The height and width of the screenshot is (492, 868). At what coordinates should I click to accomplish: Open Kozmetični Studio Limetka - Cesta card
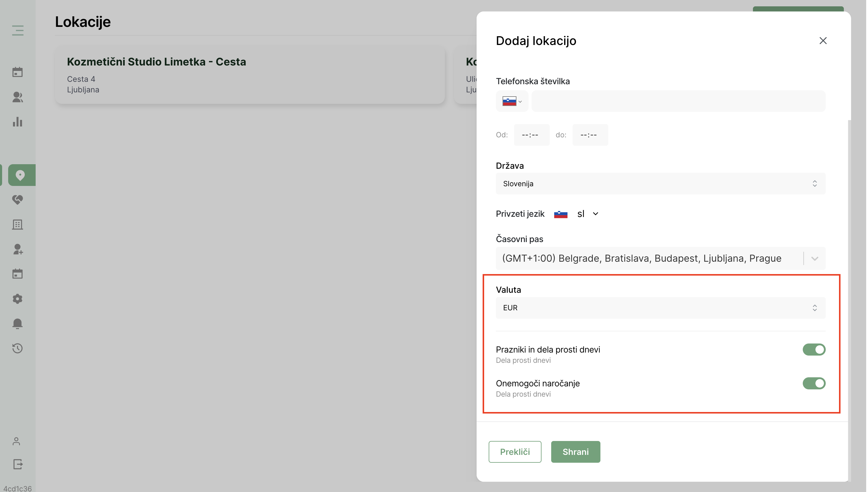tap(250, 75)
